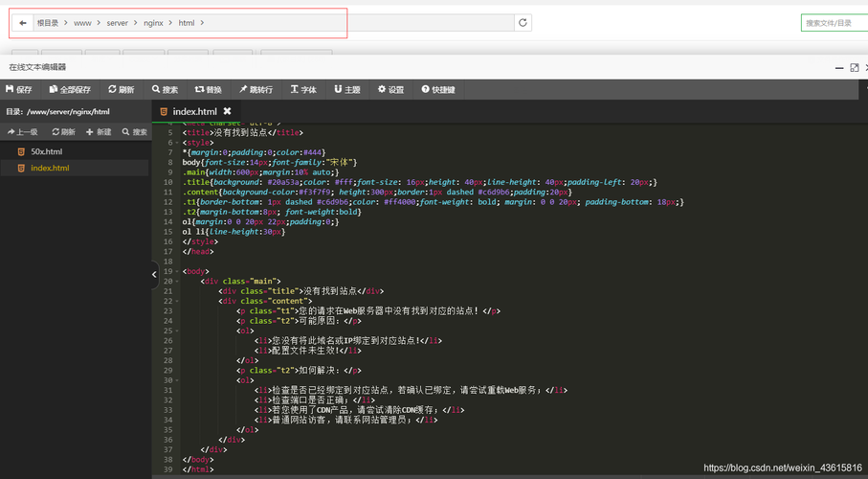Refresh editor with toolbar 刷新
Image resolution: width=868 pixels, height=479 pixels.
122,89
